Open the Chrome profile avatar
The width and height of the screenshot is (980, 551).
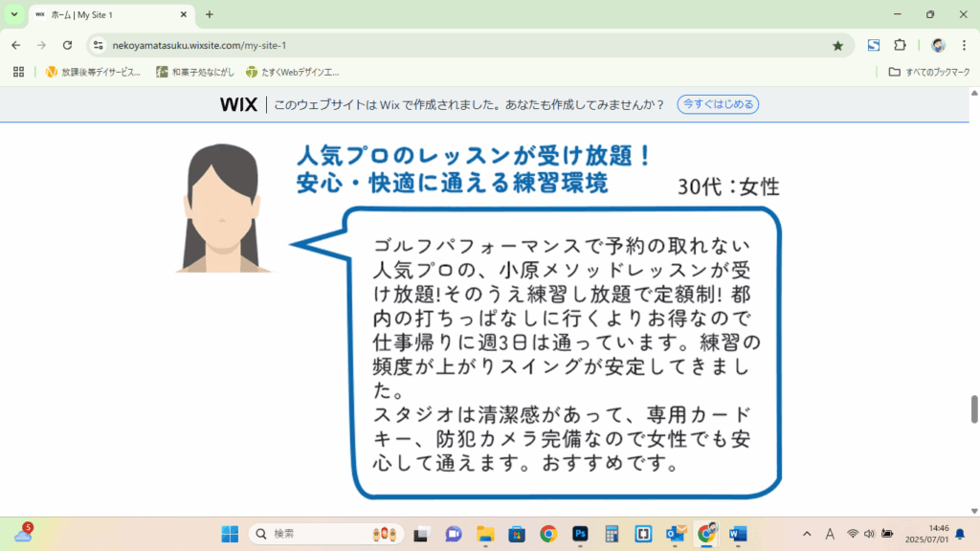[938, 45]
